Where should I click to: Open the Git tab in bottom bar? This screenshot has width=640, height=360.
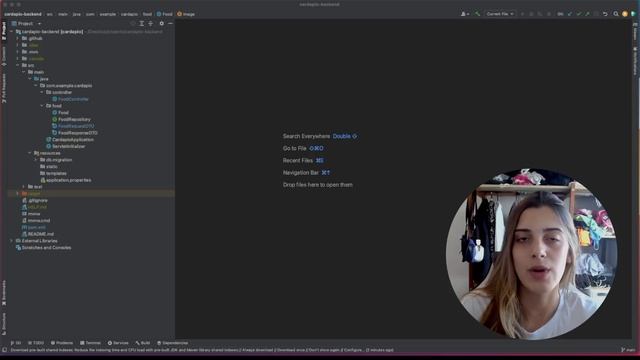[x=16, y=343]
